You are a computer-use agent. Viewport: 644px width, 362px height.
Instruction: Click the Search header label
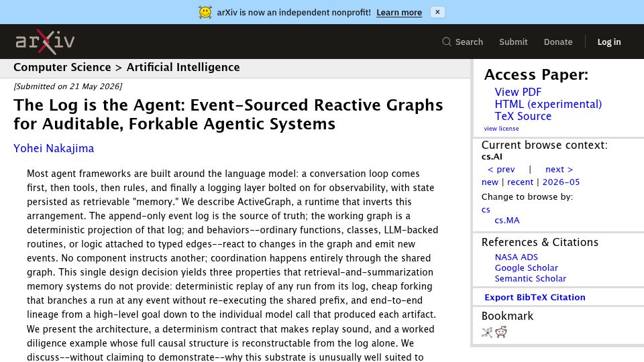point(469,42)
